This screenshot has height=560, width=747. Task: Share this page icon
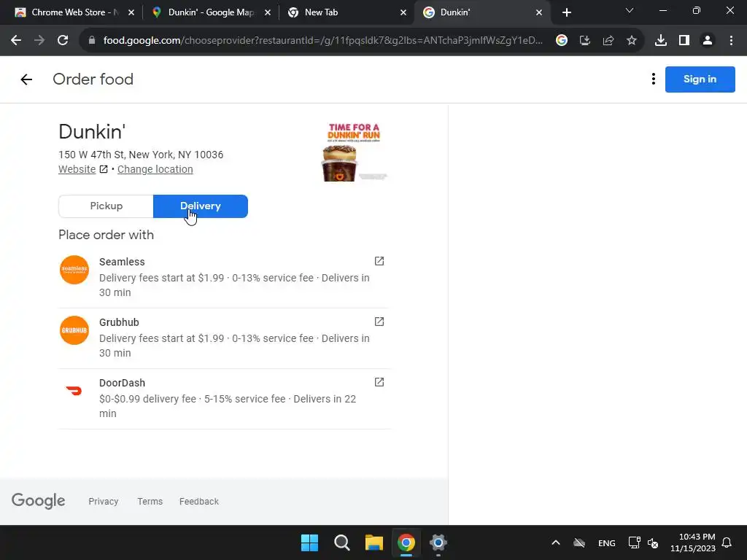608,41
